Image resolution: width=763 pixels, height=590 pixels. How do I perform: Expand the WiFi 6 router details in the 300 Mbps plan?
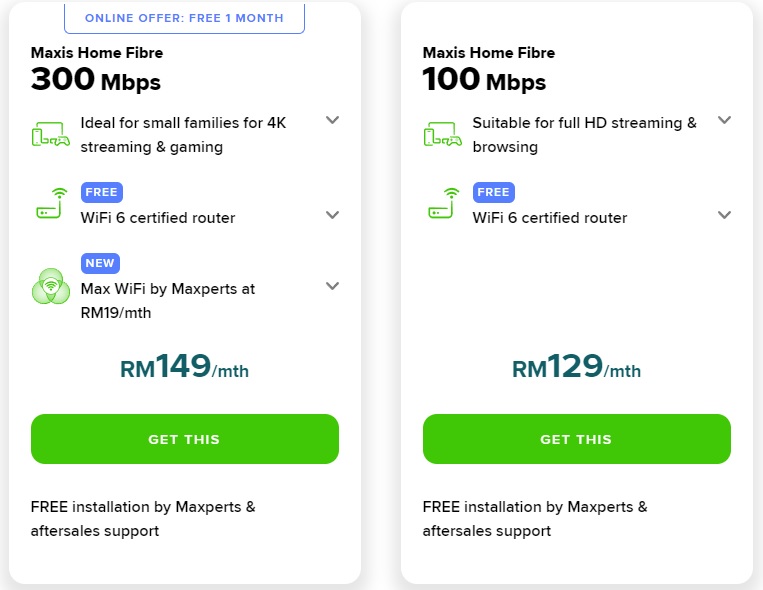[332, 215]
